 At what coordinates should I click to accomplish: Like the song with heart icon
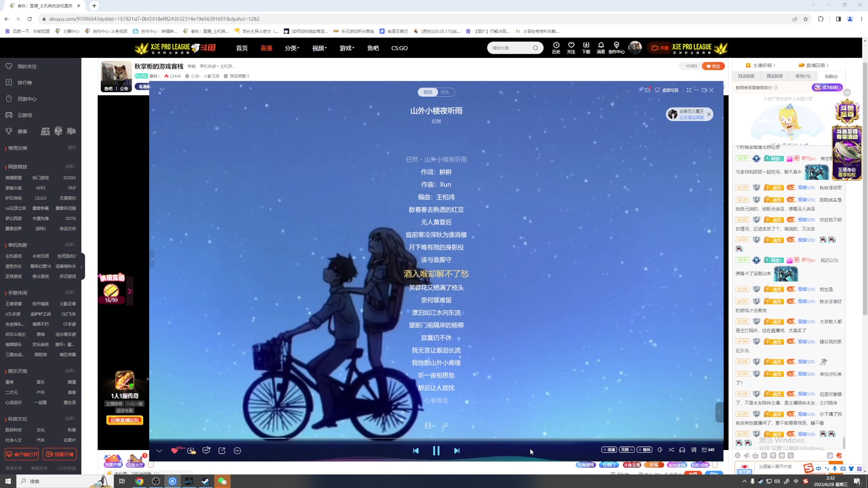tap(175, 450)
